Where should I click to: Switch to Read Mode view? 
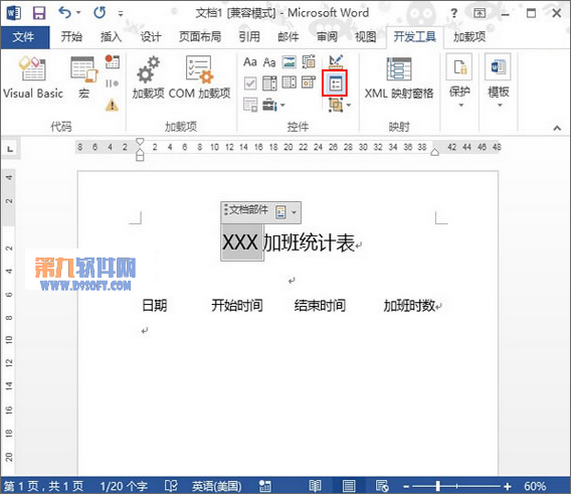pyautogui.click(x=315, y=486)
